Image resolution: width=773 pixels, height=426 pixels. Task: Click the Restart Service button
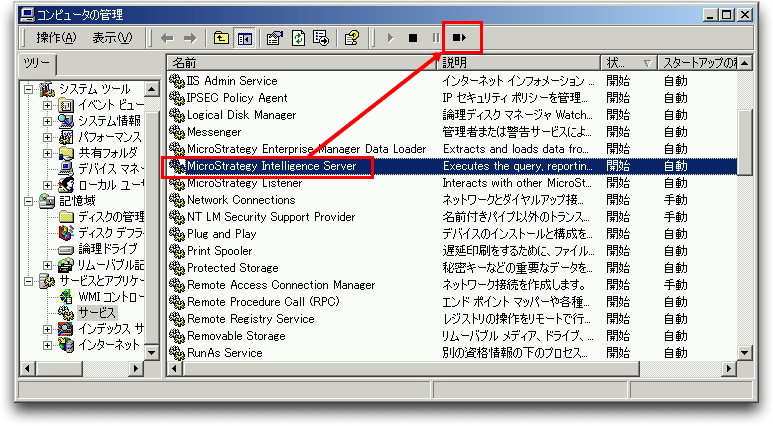pyautogui.click(x=459, y=38)
